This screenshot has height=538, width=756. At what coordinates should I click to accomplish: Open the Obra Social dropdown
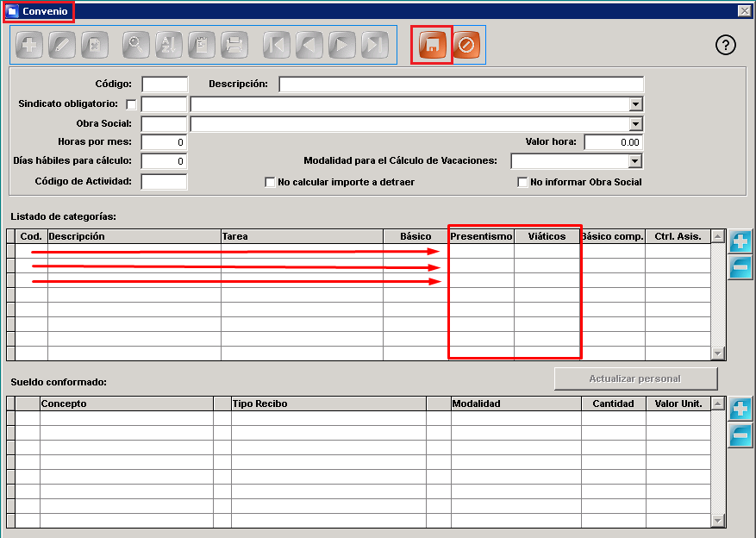635,124
